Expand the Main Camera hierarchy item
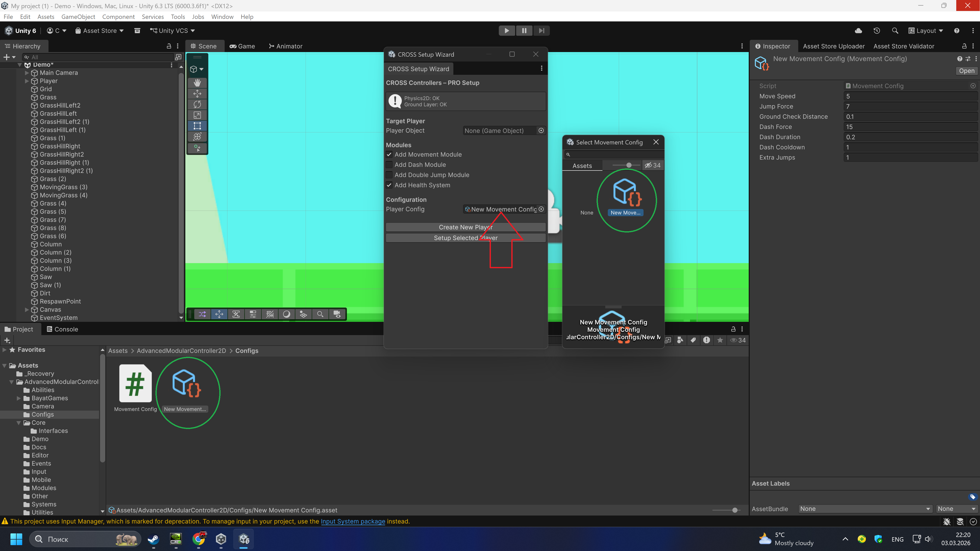 27,73
